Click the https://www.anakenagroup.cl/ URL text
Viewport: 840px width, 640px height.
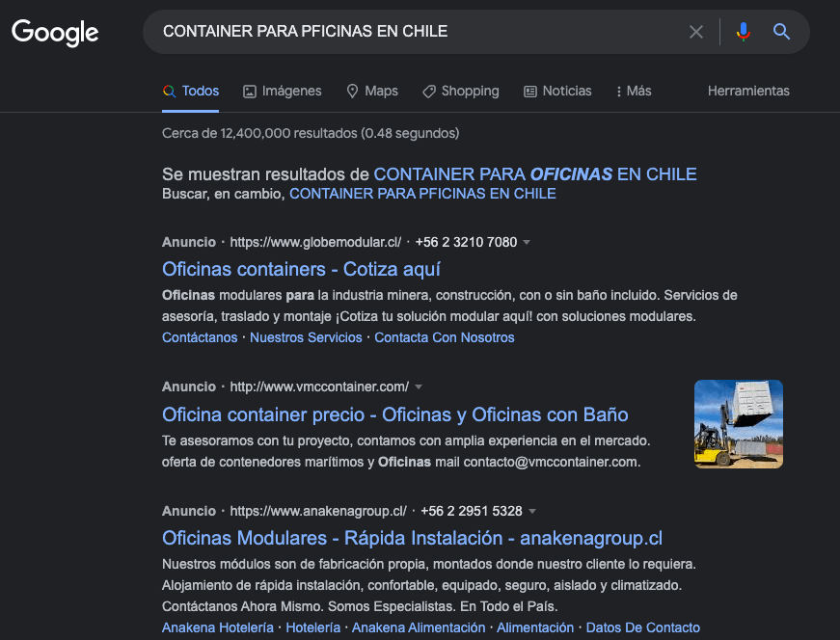point(318,511)
